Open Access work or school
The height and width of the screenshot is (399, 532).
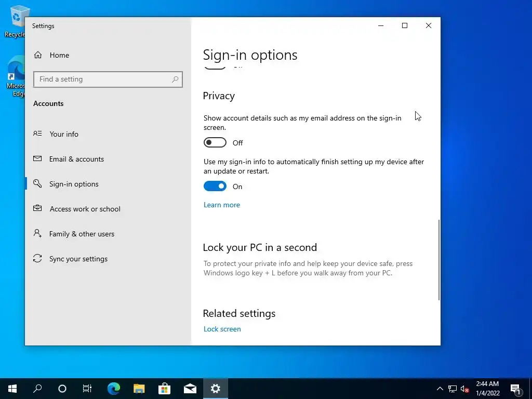108,209
